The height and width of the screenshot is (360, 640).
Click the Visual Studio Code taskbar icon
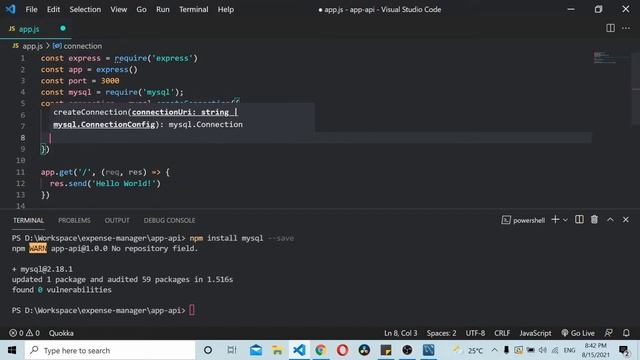299,350
